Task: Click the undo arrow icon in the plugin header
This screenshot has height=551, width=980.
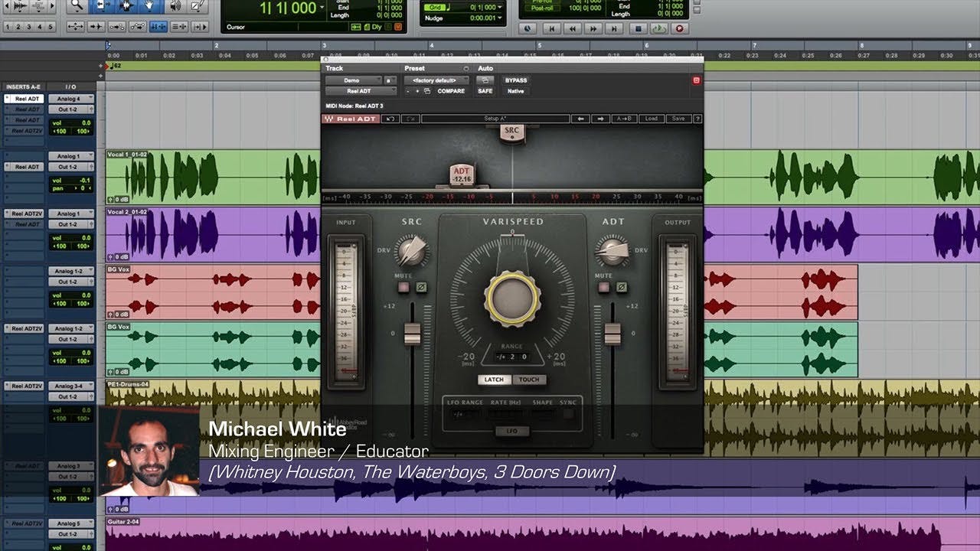Action: coord(390,119)
